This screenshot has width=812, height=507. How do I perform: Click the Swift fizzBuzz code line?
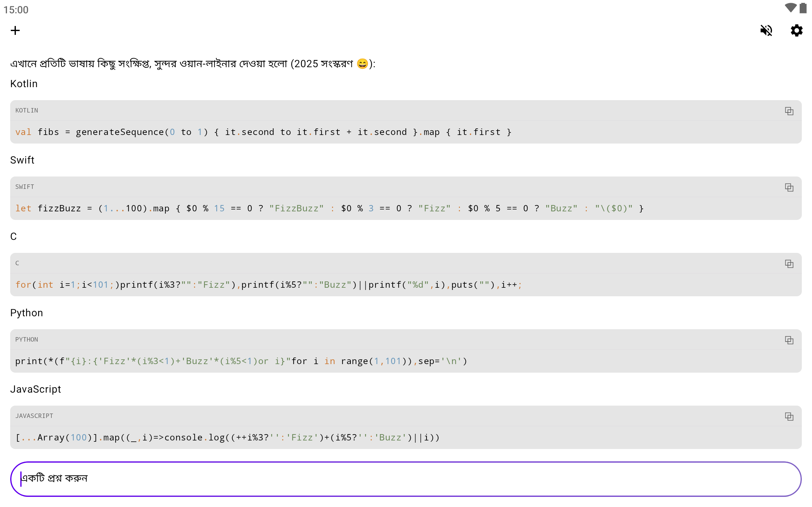[x=329, y=209]
